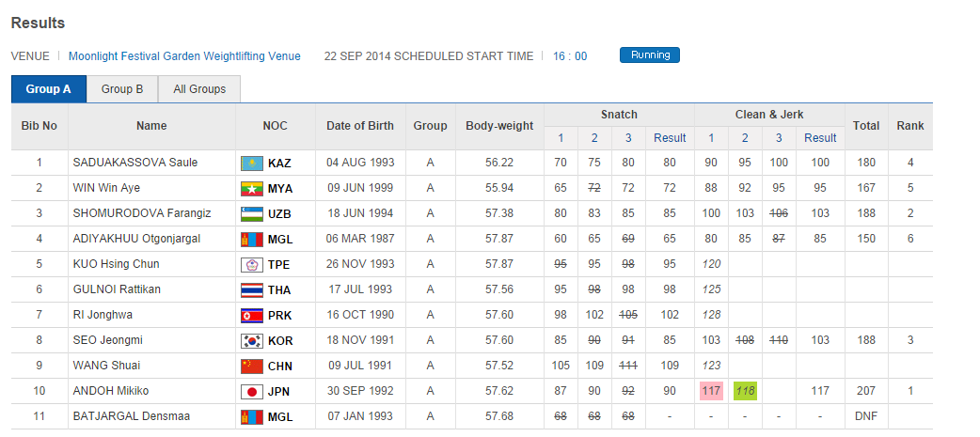The width and height of the screenshot is (980, 437).
Task: Click the North Korea flag icon
Action: tap(251, 316)
